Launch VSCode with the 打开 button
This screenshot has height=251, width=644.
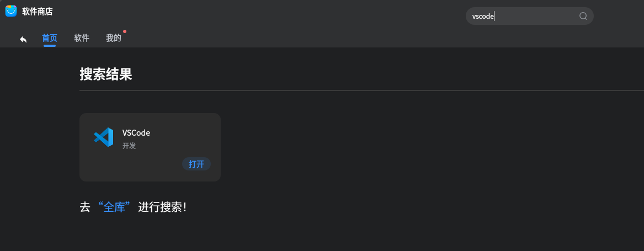click(196, 164)
